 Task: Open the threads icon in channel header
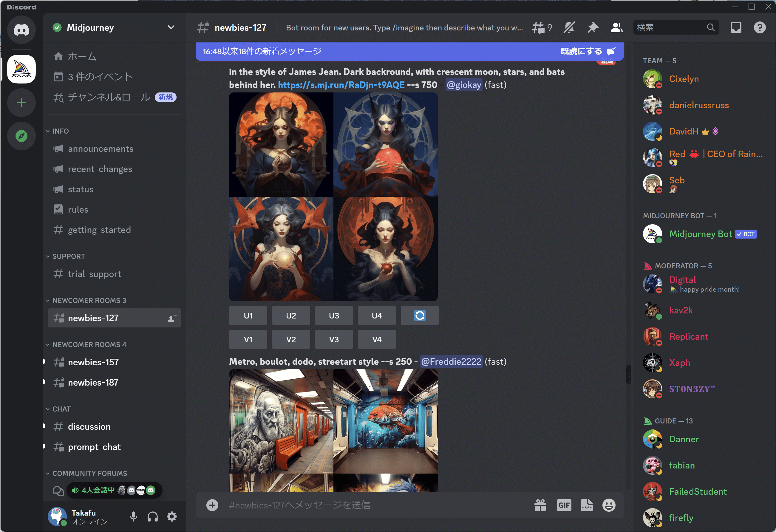(538, 28)
